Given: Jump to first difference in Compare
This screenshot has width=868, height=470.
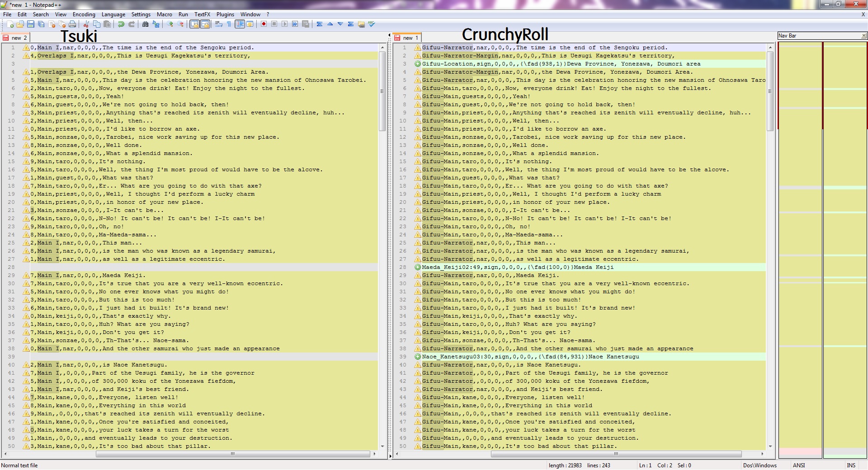Looking at the screenshot, I should pos(319,24).
